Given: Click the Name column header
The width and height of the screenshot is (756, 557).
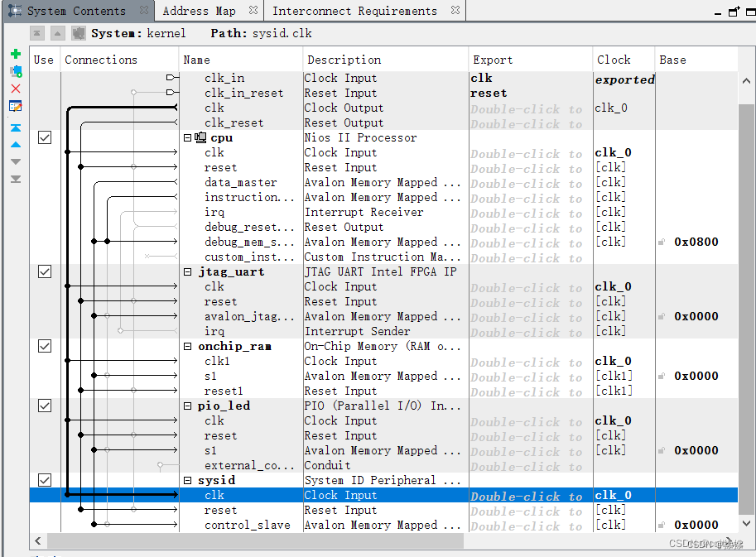Looking at the screenshot, I should pos(241,60).
